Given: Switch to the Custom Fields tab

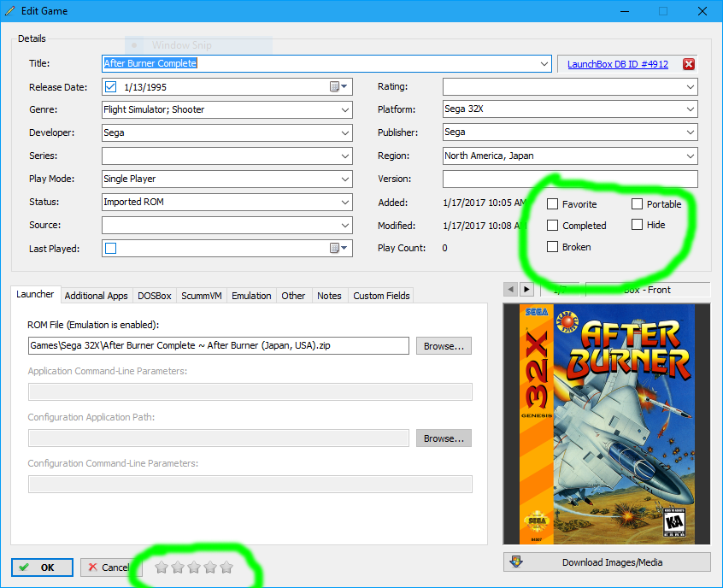Looking at the screenshot, I should point(381,296).
